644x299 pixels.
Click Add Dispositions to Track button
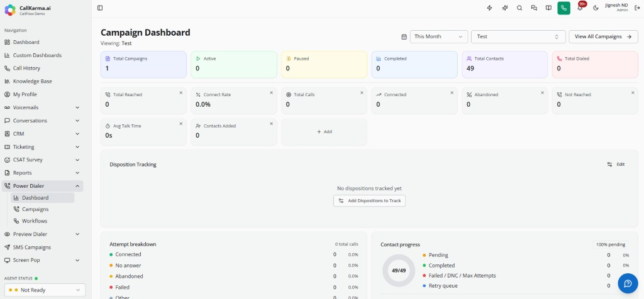(x=369, y=200)
